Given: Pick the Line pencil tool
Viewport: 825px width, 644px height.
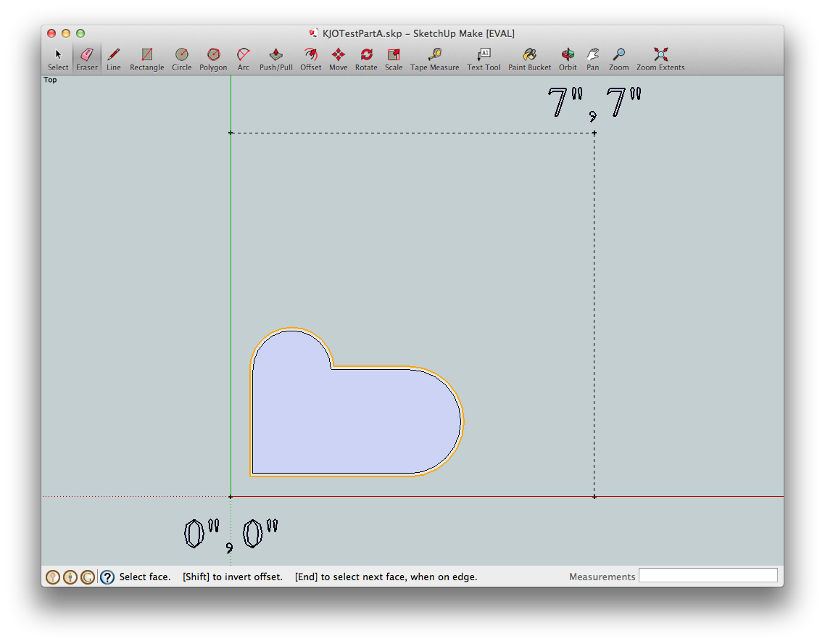Looking at the screenshot, I should [x=114, y=59].
